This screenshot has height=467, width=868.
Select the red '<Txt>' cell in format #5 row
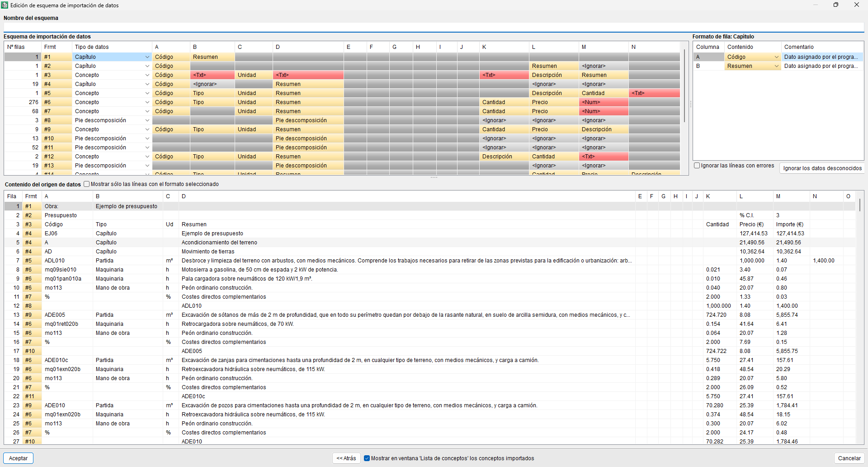click(x=654, y=93)
